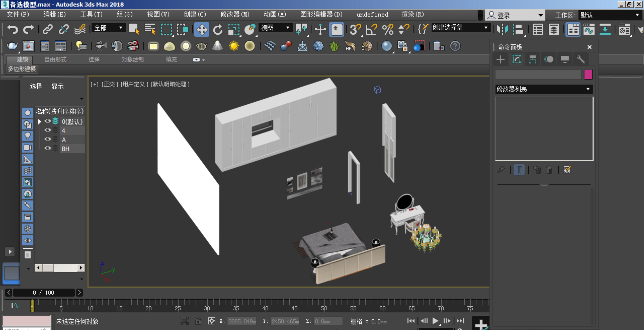Expand the 修改器列表 dropdown
644x330 pixels.
pyautogui.click(x=544, y=89)
